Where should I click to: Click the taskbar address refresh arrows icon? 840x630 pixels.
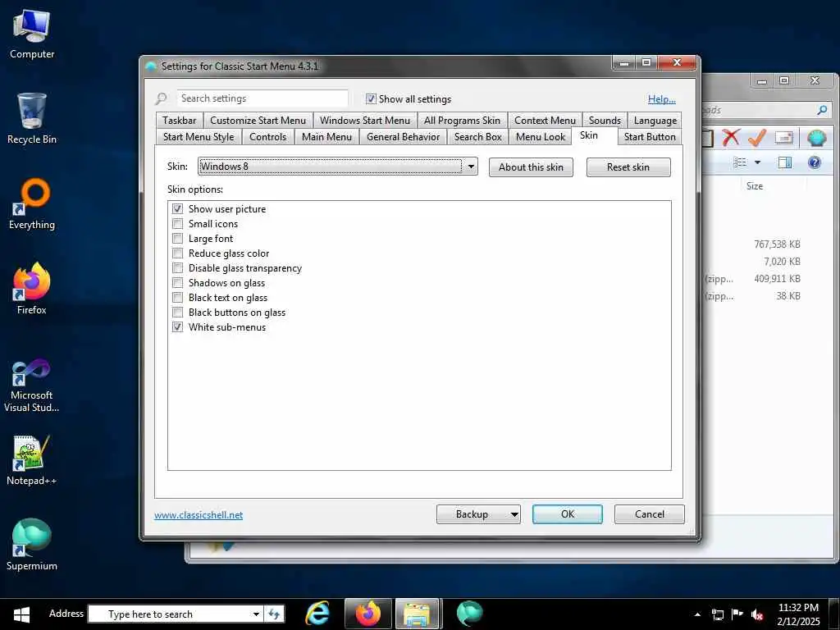tap(274, 614)
